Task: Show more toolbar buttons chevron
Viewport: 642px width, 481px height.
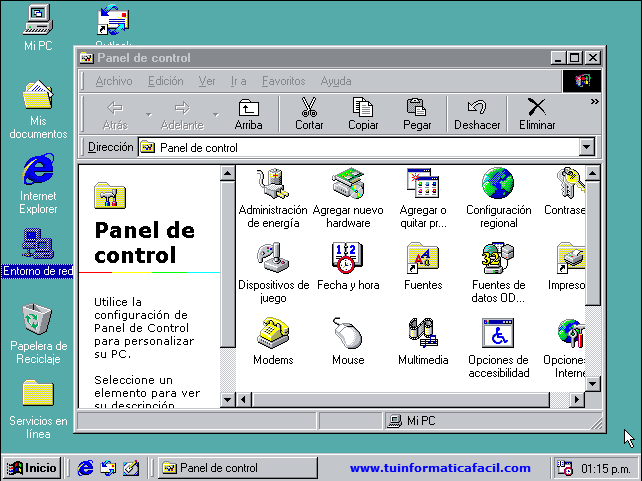Action: (x=595, y=102)
